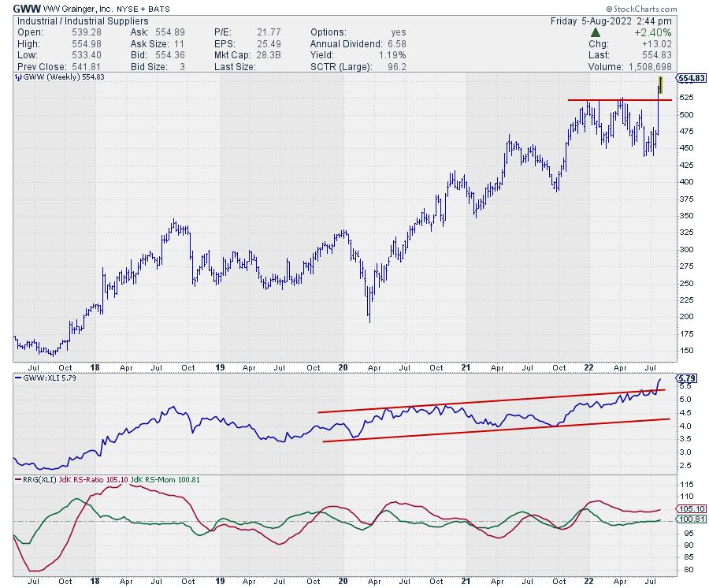Click the RRG(XLI) legend line marker
This screenshot has width=709, height=588.
pyautogui.click(x=18, y=479)
